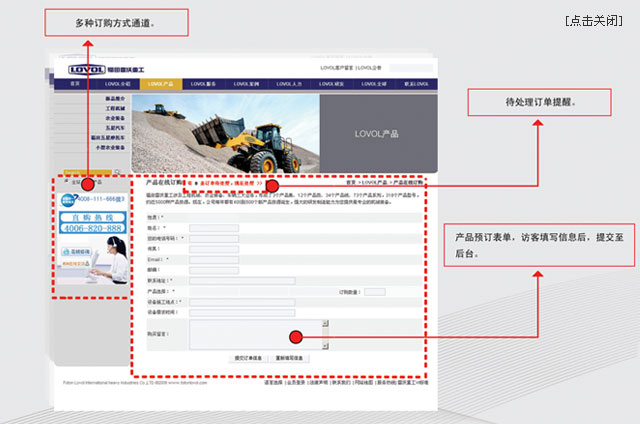Open the LOVOL研发 navigation tab
640x424 pixels.
point(331,84)
